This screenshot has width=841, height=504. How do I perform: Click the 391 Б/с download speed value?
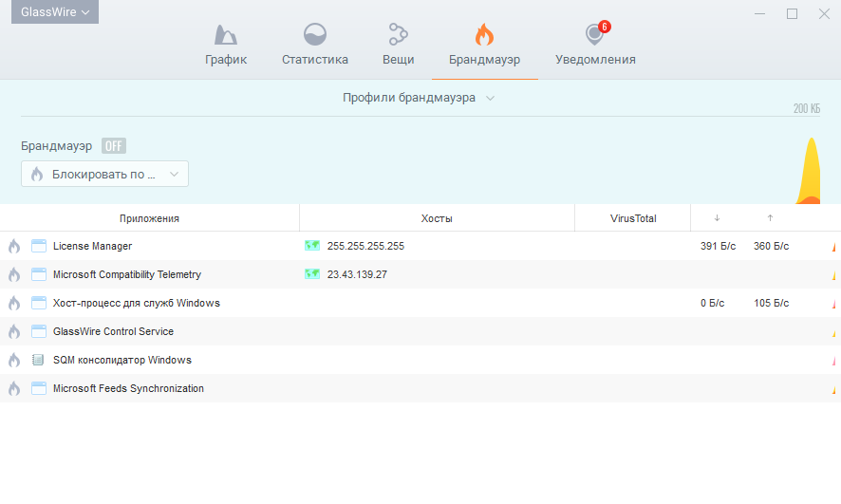pyautogui.click(x=718, y=246)
